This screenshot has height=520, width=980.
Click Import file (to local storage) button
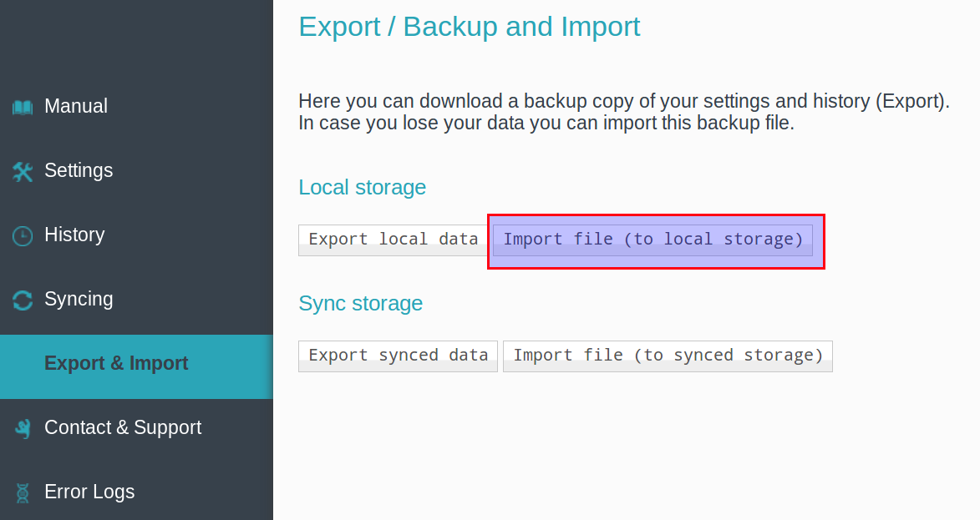[x=652, y=240]
